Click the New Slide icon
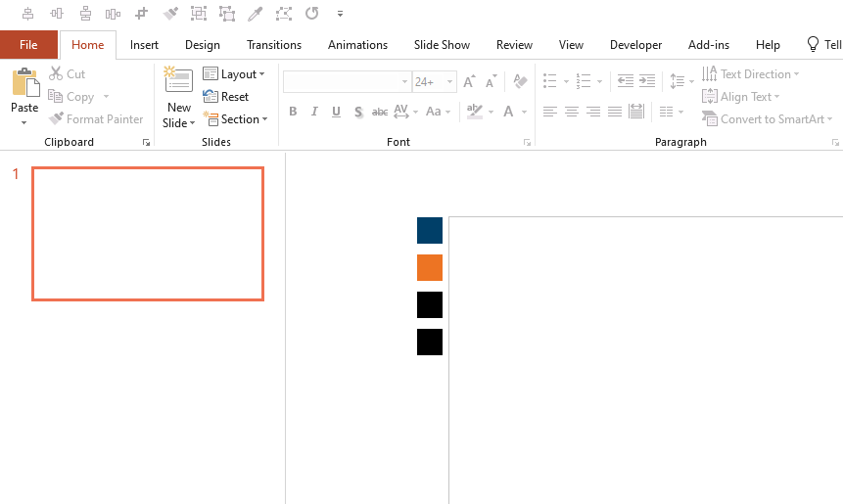The image size is (843, 504). tap(178, 81)
